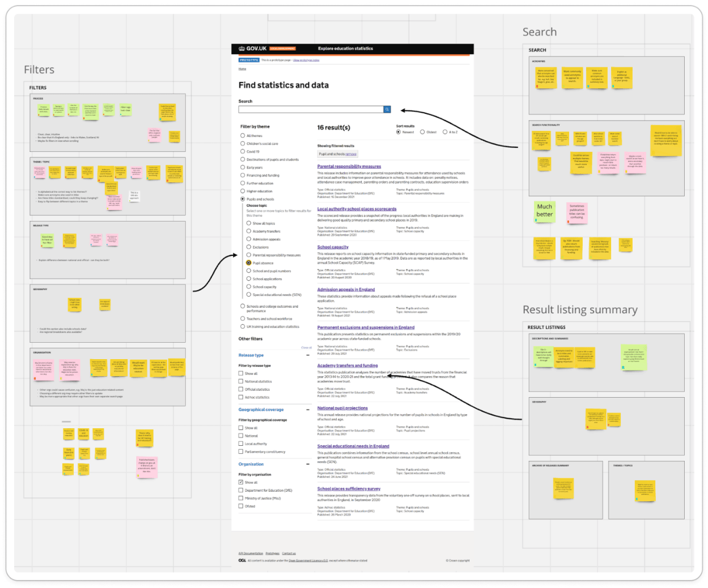
Task: Open the View prototype index link
Action: (306, 60)
